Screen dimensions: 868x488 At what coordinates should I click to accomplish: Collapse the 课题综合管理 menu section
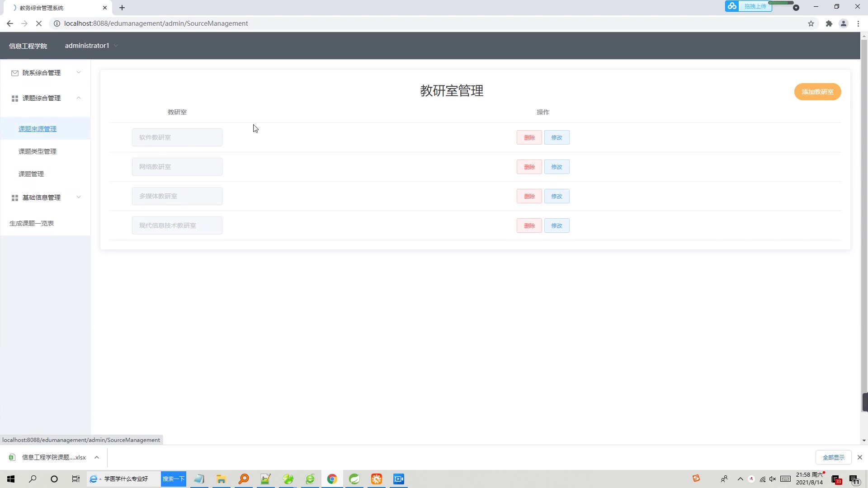click(79, 98)
